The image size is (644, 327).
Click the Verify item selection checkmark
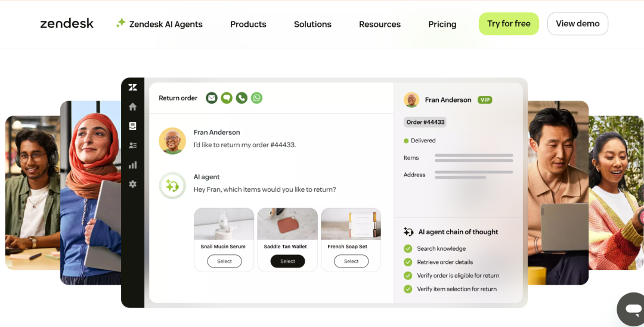coord(408,289)
